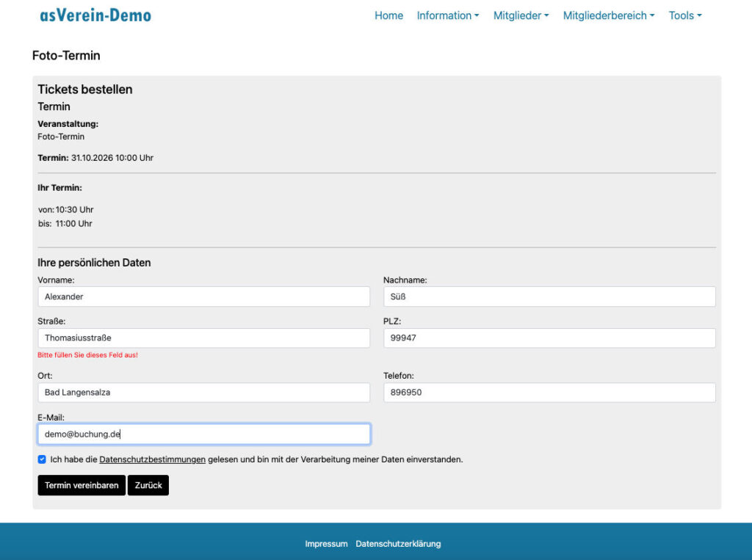This screenshot has width=752, height=560.
Task: Click into the Vorname field
Action: tap(203, 297)
